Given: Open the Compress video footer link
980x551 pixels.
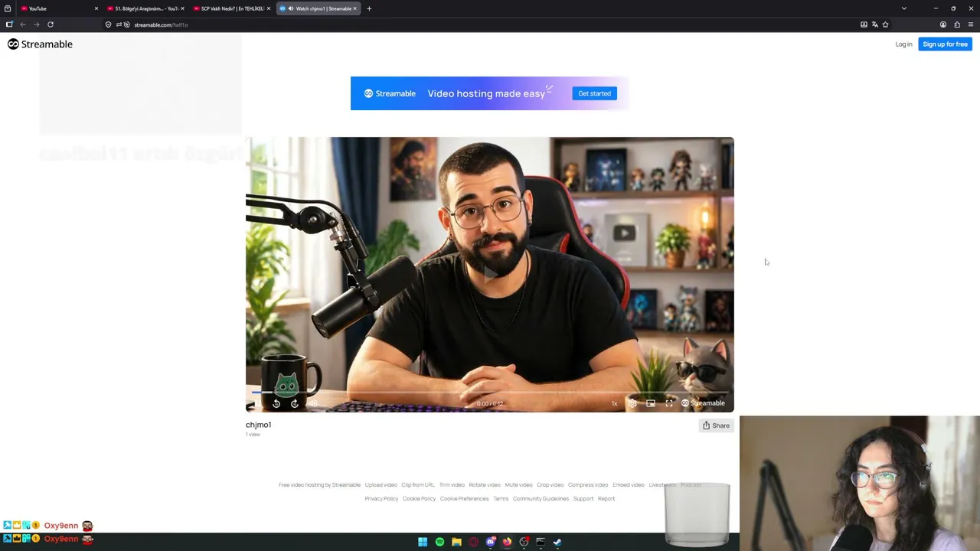Looking at the screenshot, I should pos(588,485).
